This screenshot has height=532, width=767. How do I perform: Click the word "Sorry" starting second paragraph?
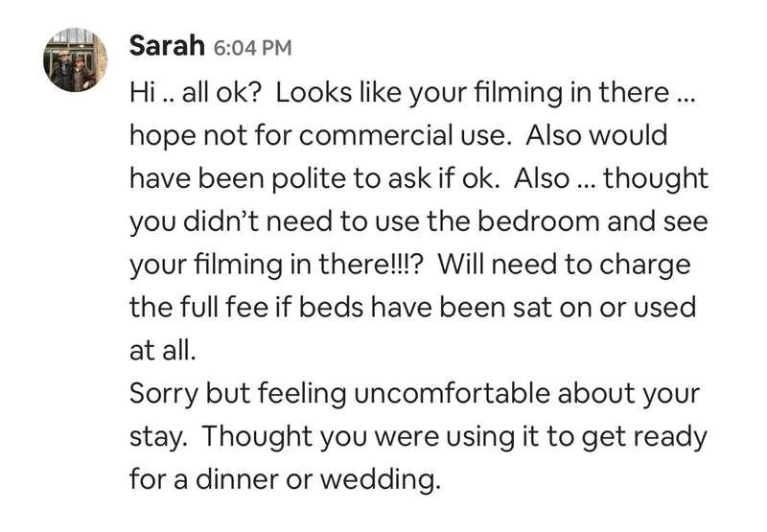(163, 394)
